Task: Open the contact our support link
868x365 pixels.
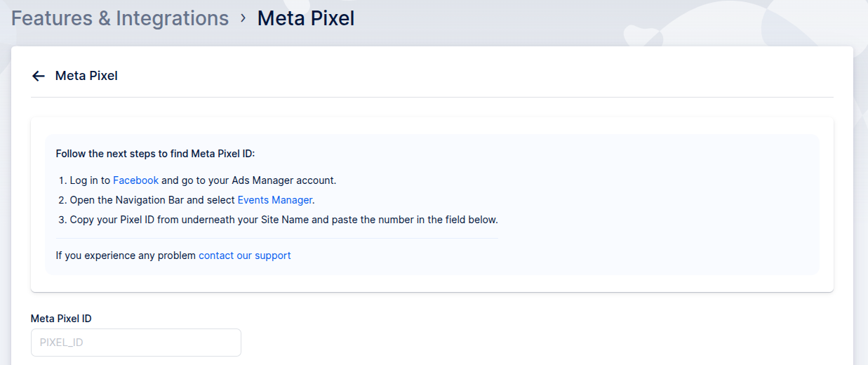Action: click(x=244, y=255)
